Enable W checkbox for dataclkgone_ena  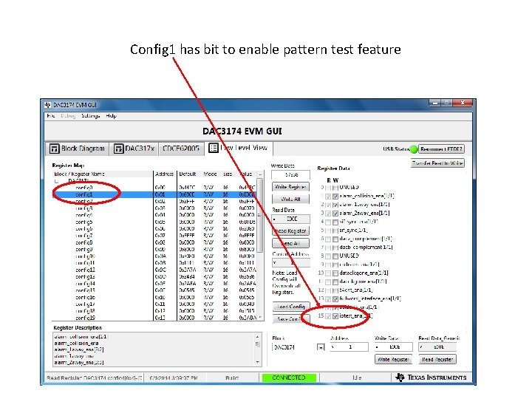coord(335,273)
